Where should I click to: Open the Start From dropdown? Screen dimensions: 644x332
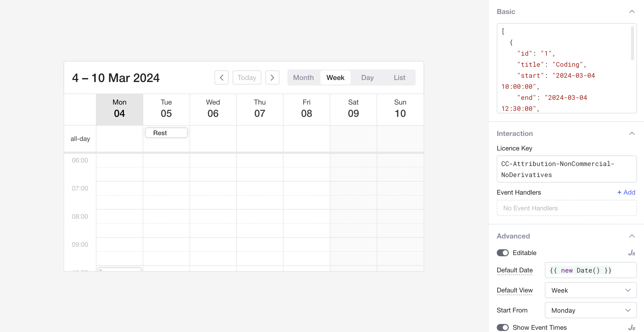click(591, 310)
